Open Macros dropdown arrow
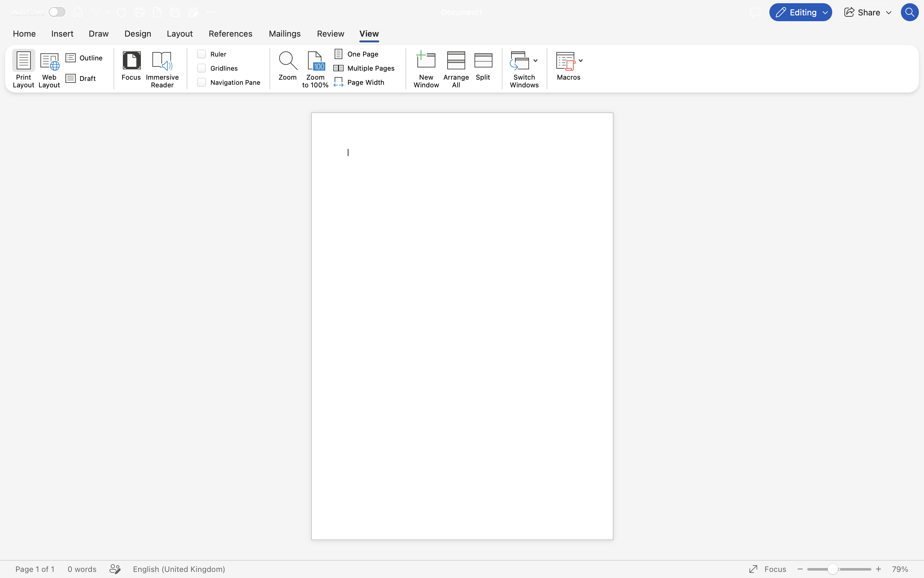Screen dimensions: 924x578 580,61
